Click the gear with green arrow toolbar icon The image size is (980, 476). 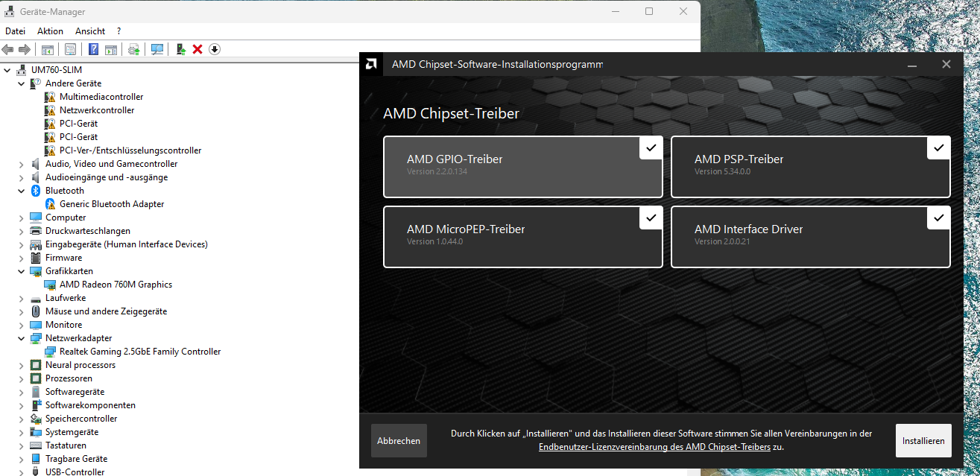(x=133, y=49)
